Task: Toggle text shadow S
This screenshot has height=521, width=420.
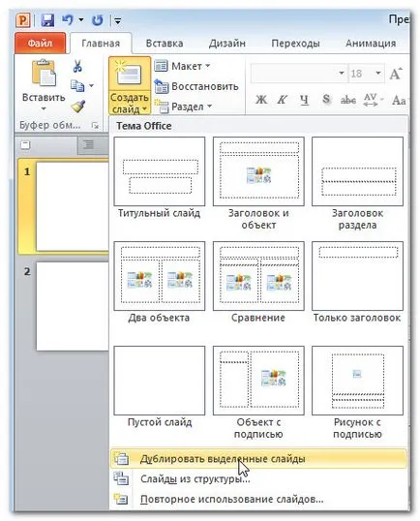Action: [326, 99]
